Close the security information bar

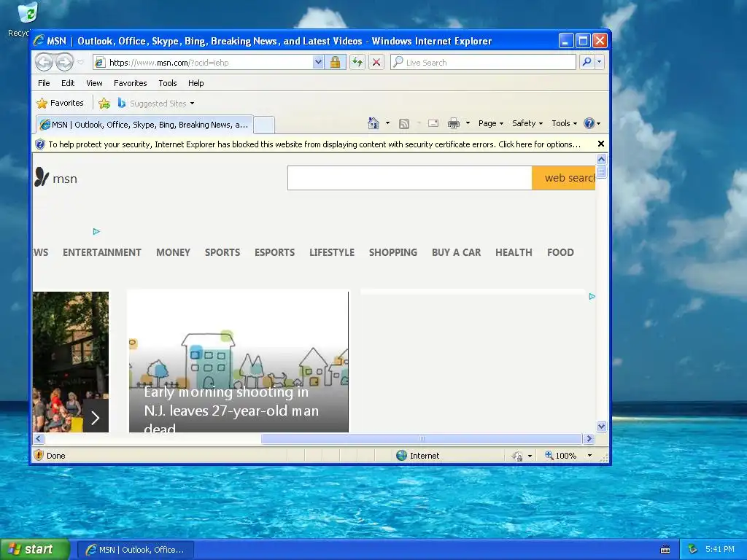click(601, 144)
